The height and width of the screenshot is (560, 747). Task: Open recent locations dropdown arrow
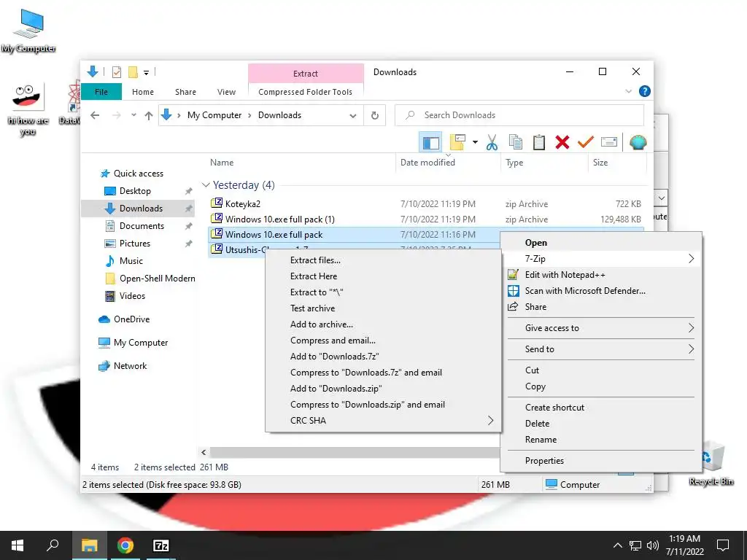point(134,115)
